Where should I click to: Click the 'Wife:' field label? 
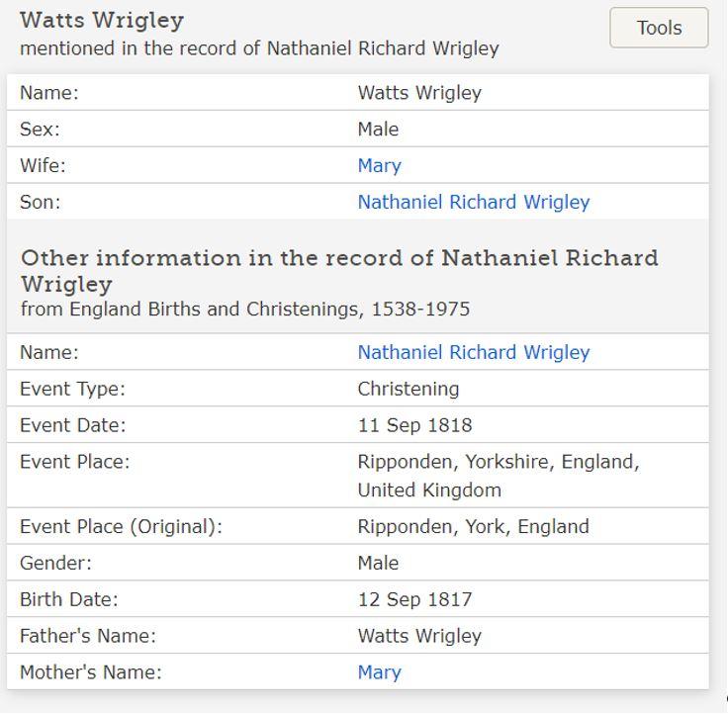click(x=43, y=165)
